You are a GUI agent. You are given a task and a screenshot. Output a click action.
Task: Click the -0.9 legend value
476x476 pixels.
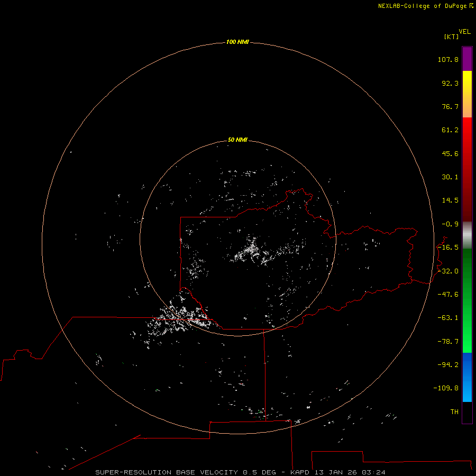click(x=450, y=224)
